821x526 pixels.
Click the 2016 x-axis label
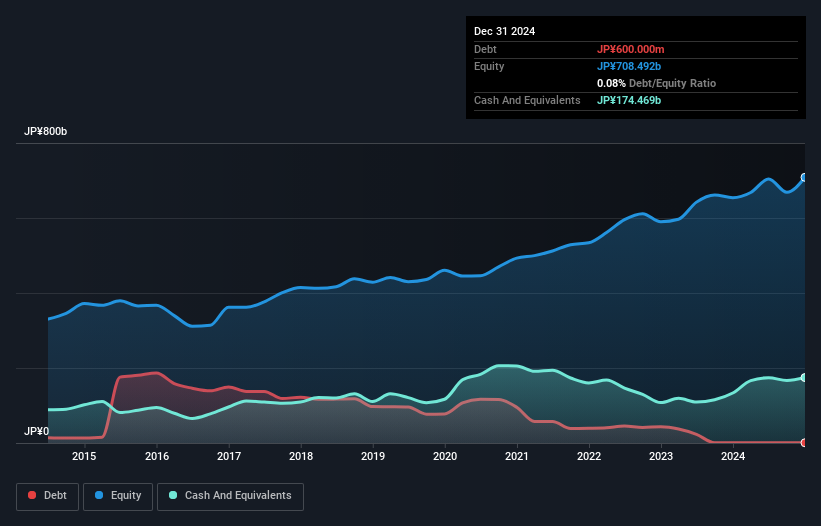point(157,456)
